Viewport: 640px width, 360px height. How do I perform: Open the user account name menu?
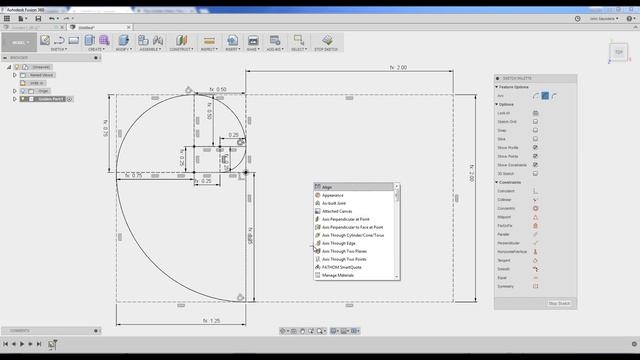tap(604, 19)
